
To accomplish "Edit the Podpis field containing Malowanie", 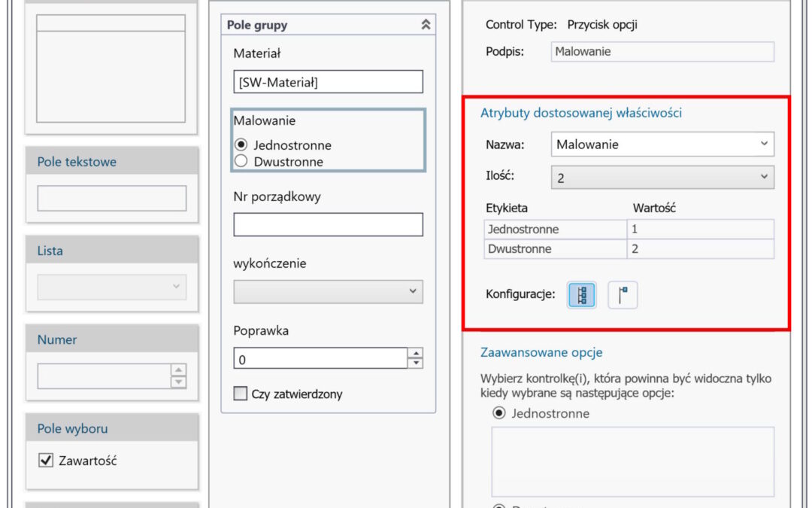I will coord(662,52).
